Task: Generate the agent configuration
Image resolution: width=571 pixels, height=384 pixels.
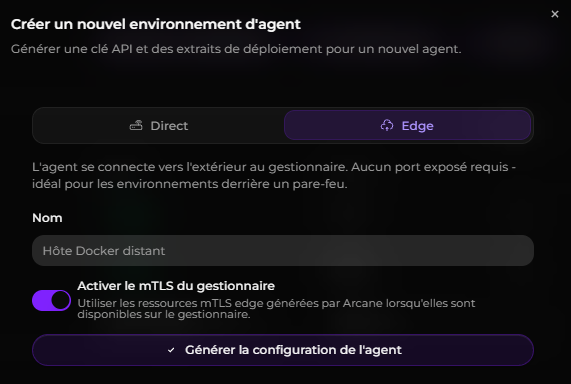Action: coord(283,350)
